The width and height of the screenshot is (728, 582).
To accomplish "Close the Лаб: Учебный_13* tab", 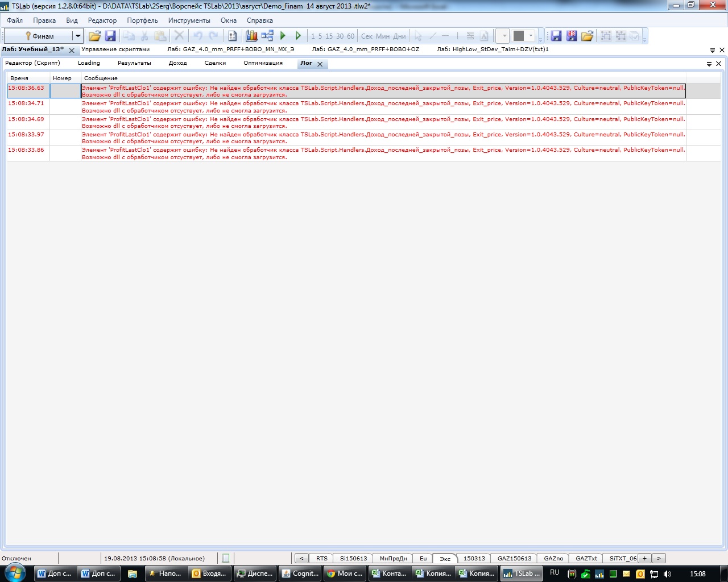I will point(72,51).
